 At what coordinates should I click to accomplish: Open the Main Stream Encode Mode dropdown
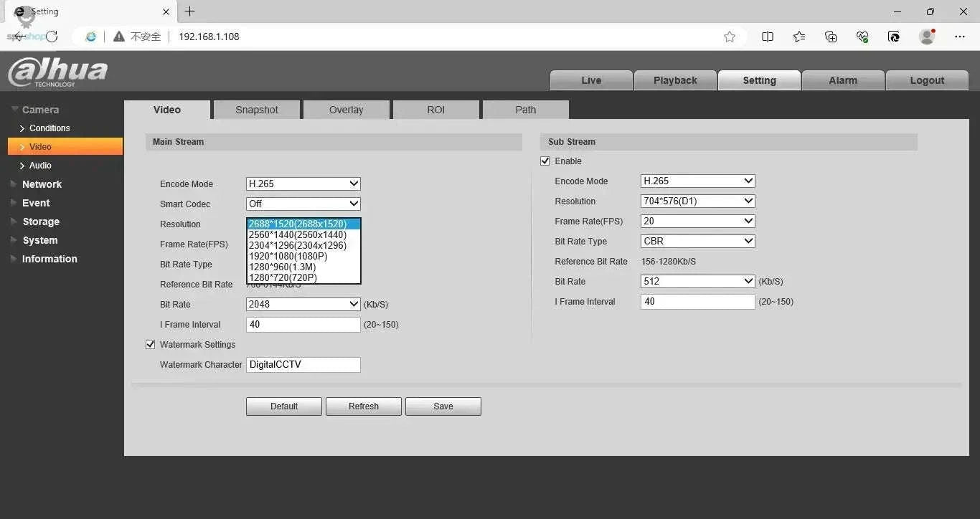pos(303,184)
